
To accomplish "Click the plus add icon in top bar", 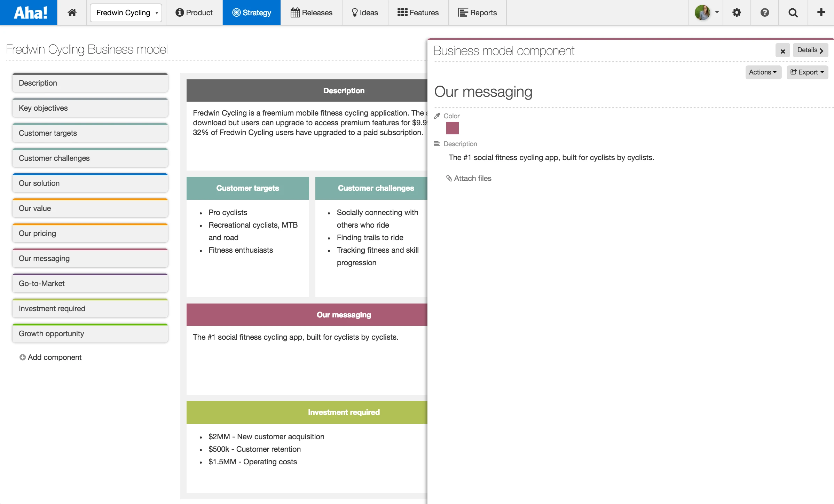I will [x=821, y=13].
